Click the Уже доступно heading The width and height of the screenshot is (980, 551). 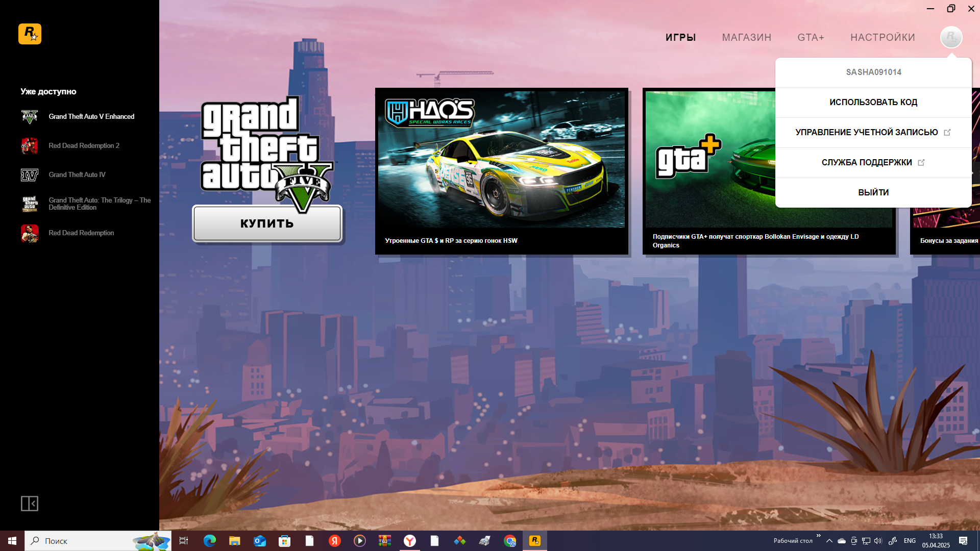click(48, 92)
